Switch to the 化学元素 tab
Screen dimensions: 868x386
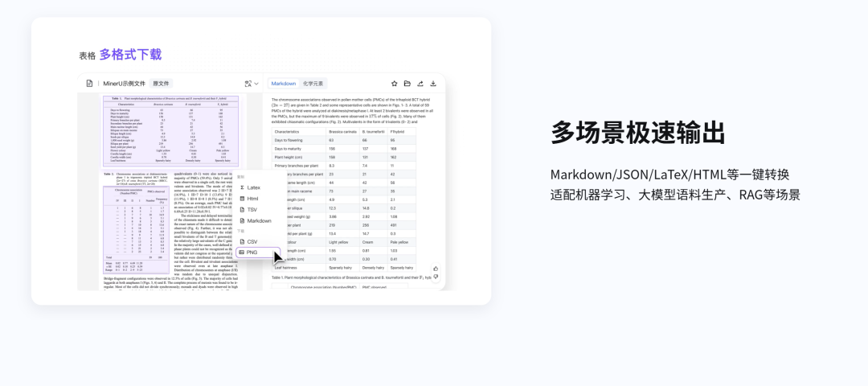click(313, 84)
